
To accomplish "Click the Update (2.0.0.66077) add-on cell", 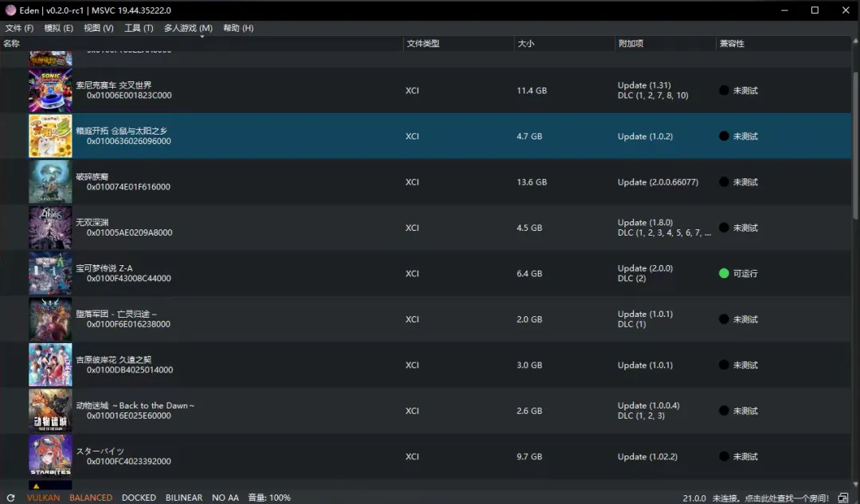I will click(659, 182).
